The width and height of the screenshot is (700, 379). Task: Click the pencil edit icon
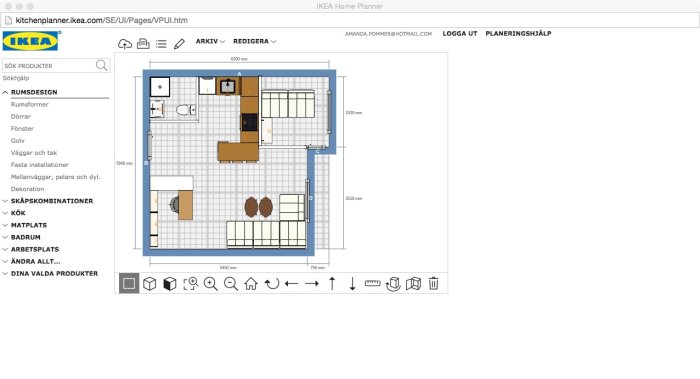[179, 44]
